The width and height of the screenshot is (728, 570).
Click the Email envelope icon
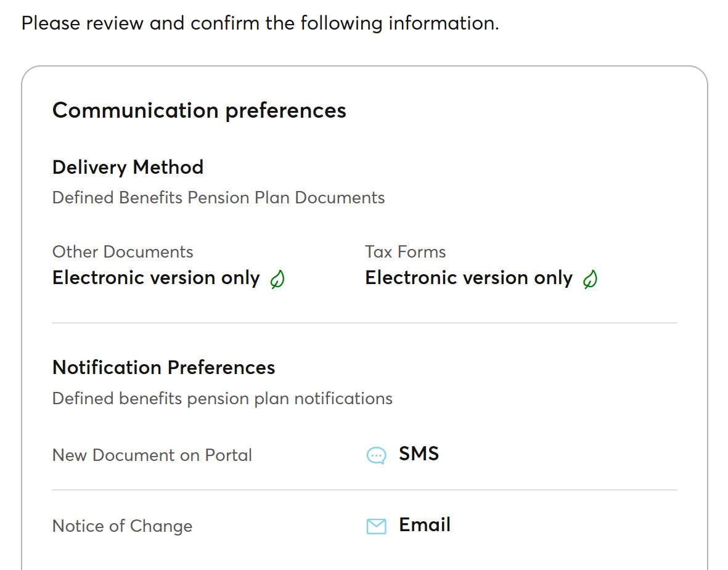[376, 526]
